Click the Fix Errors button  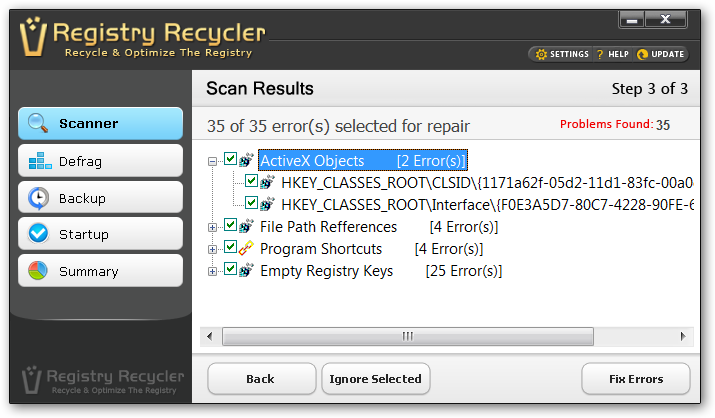click(636, 379)
